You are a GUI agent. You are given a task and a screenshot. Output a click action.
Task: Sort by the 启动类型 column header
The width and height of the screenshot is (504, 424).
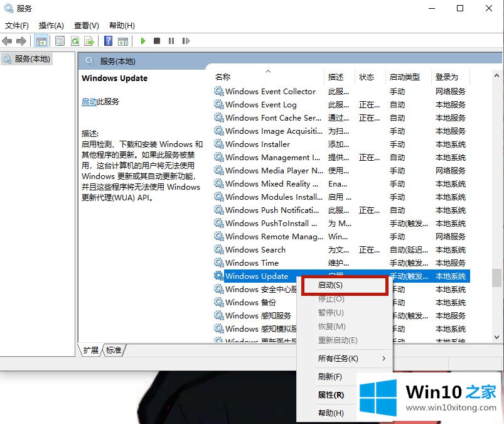pyautogui.click(x=405, y=77)
